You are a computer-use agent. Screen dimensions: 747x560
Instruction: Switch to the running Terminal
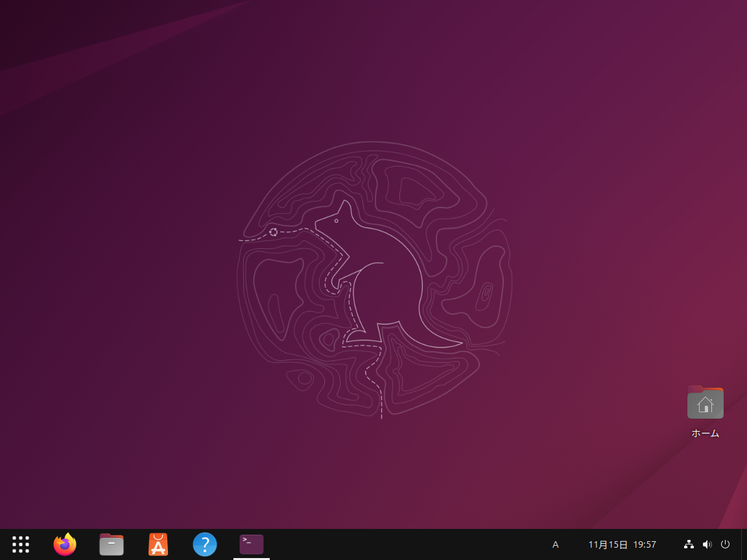click(x=252, y=544)
